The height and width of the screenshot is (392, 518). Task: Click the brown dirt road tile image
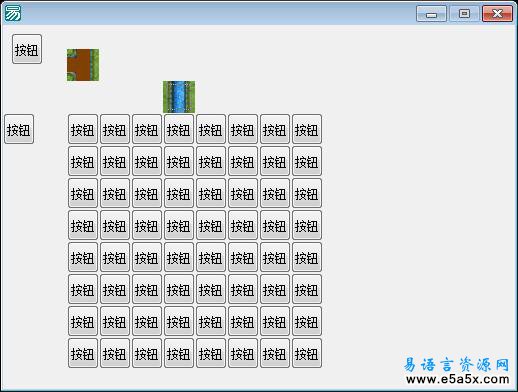[x=83, y=65]
